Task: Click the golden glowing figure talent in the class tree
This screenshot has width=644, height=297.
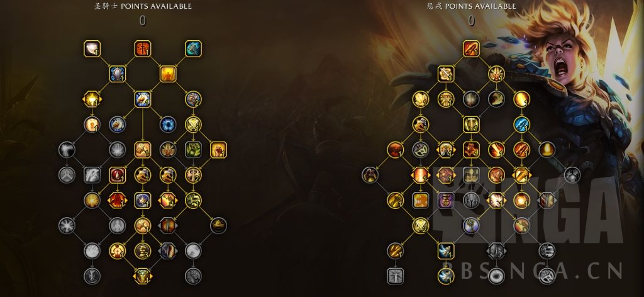Action: click(167, 74)
